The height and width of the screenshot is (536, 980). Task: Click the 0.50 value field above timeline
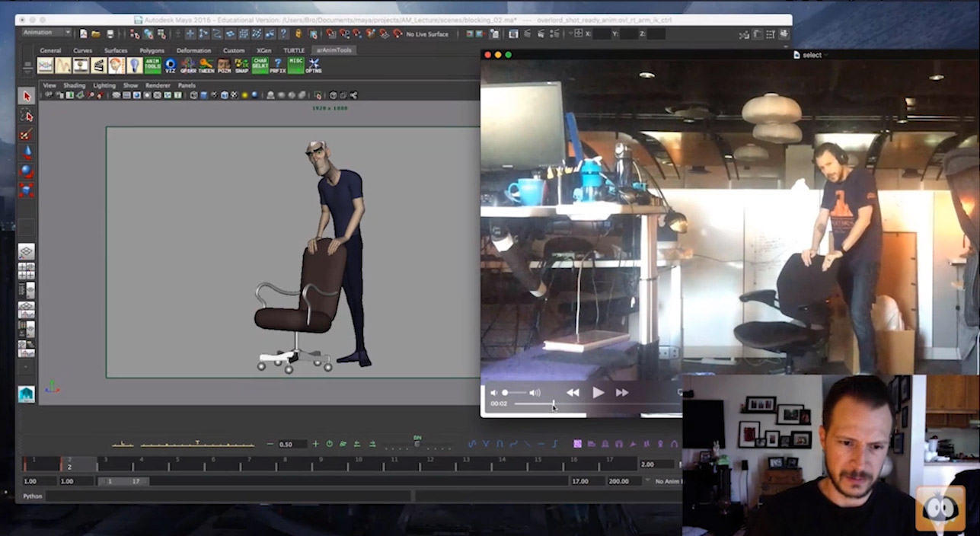(292, 444)
